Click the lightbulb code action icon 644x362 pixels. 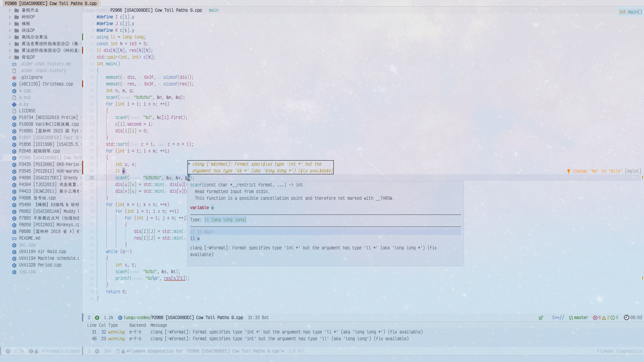569,171
